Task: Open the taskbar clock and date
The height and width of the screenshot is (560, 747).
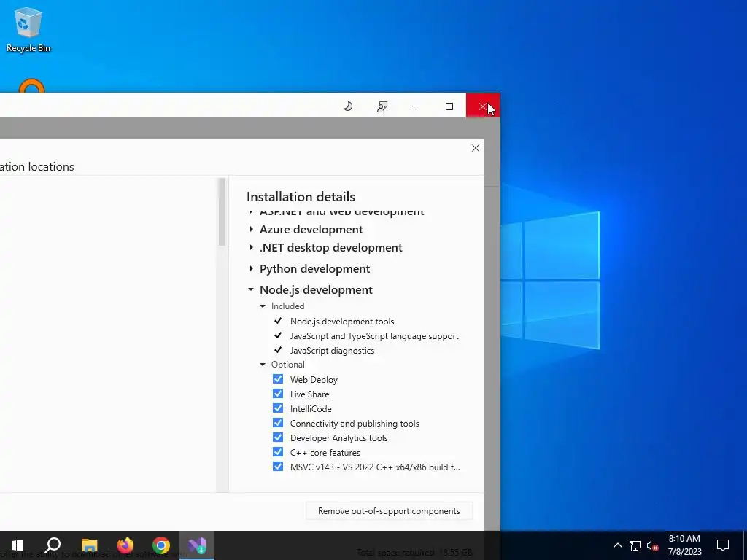Action: (684, 545)
